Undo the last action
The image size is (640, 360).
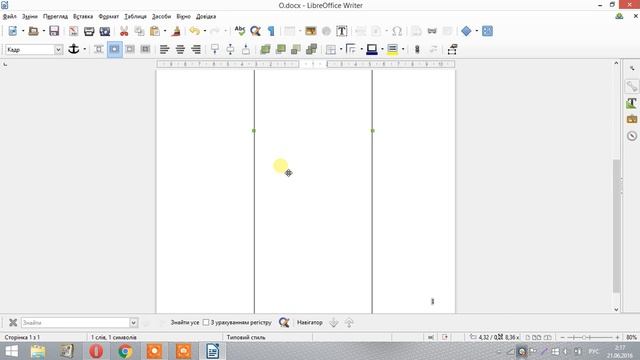point(195,31)
